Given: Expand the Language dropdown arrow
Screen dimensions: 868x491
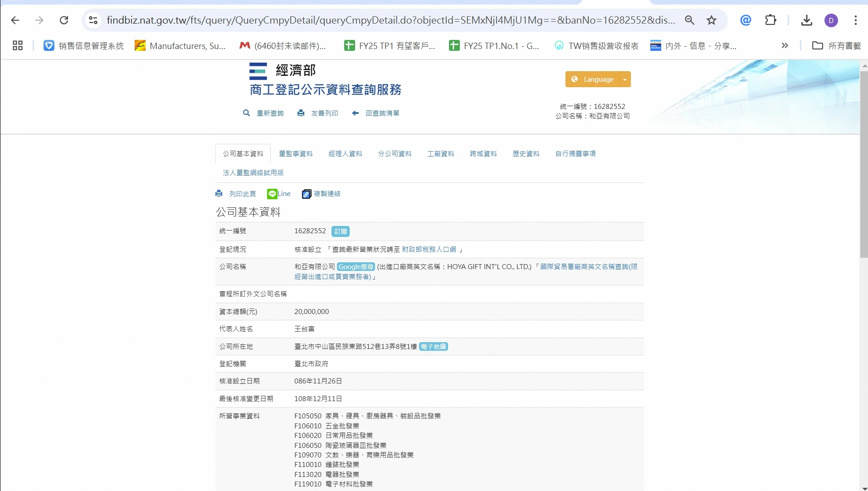Looking at the screenshot, I should [625, 79].
